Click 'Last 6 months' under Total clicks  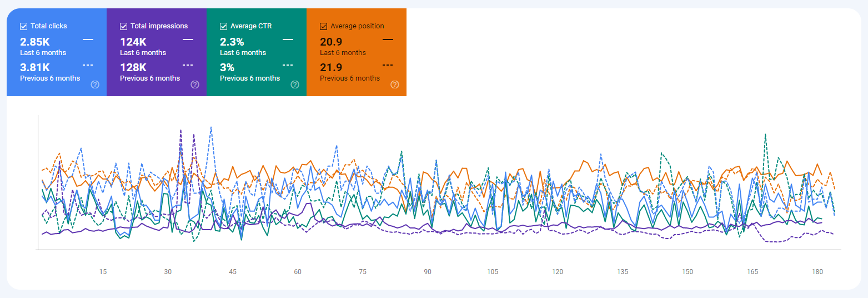coord(43,53)
